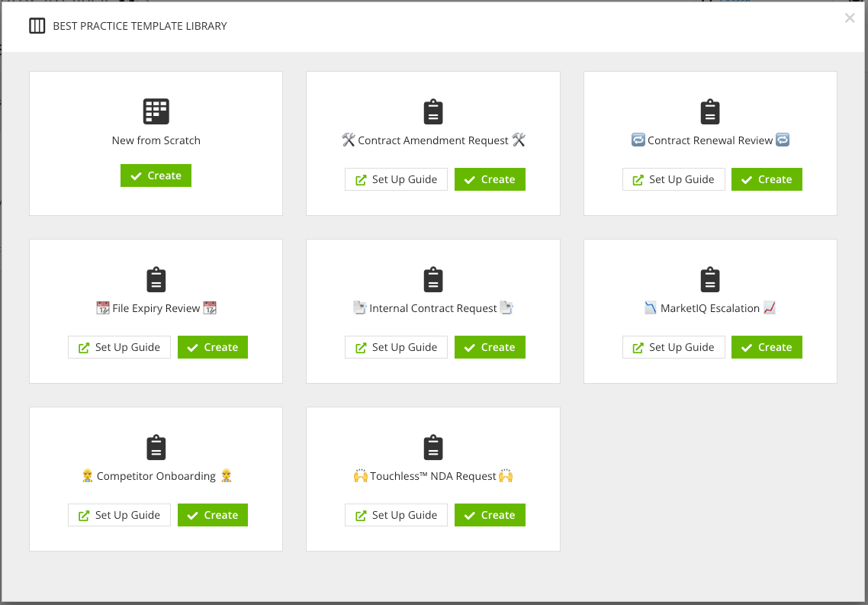Create the Contract Renewal Review template
Viewport: 868px width, 605px height.
tap(767, 179)
